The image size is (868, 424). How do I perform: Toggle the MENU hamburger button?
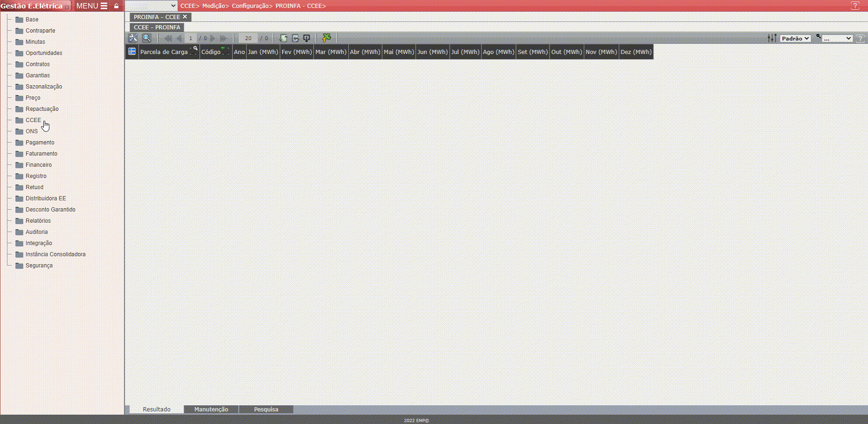pos(92,6)
